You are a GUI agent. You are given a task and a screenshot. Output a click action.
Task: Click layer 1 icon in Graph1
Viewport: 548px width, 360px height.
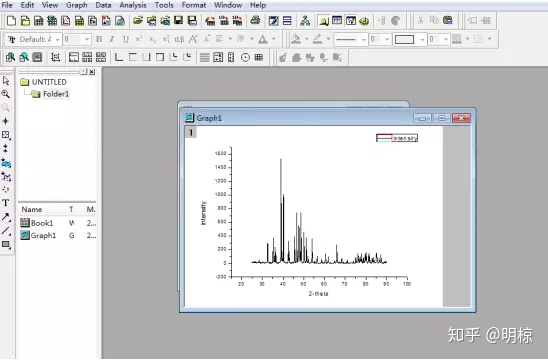coord(191,132)
